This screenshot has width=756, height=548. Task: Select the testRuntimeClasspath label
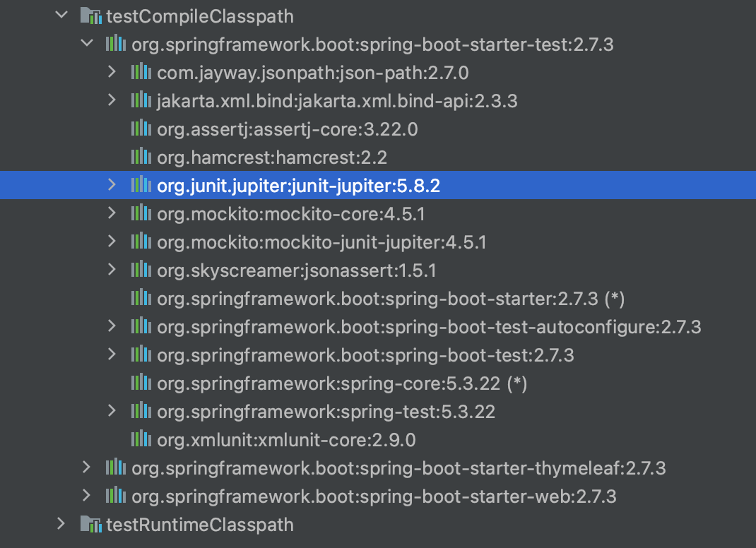coord(200,525)
